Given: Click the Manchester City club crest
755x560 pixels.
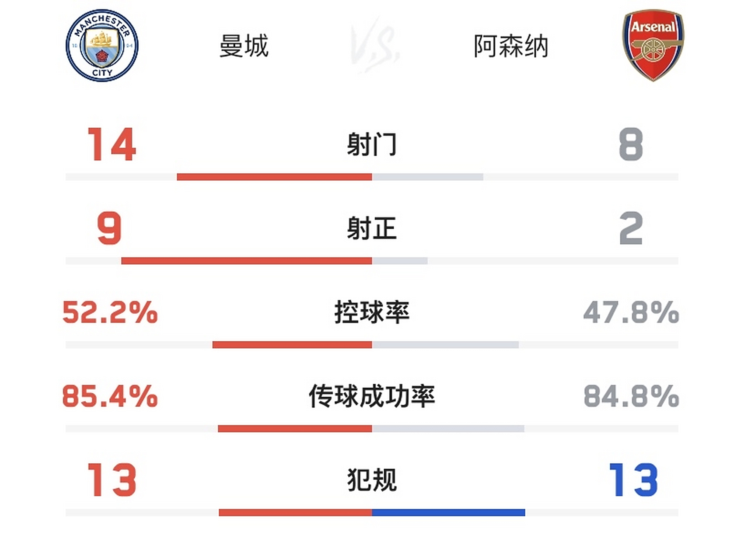Looking at the screenshot, I should 102,45.
